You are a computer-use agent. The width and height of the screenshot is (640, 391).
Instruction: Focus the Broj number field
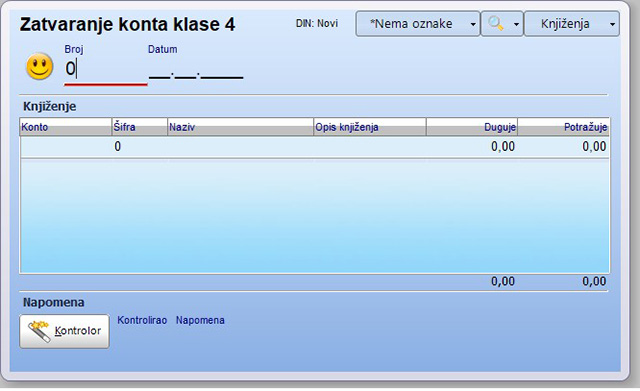[x=105, y=69]
